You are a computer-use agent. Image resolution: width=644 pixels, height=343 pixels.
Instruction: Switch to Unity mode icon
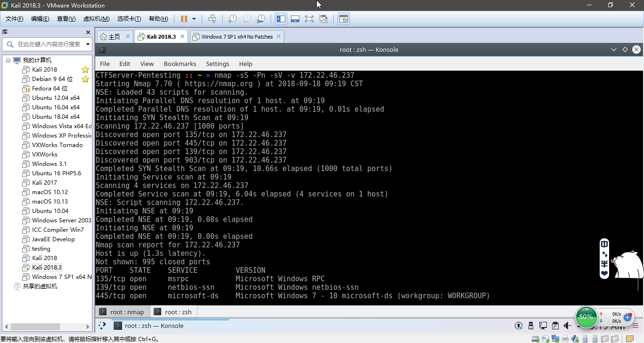coord(323,19)
